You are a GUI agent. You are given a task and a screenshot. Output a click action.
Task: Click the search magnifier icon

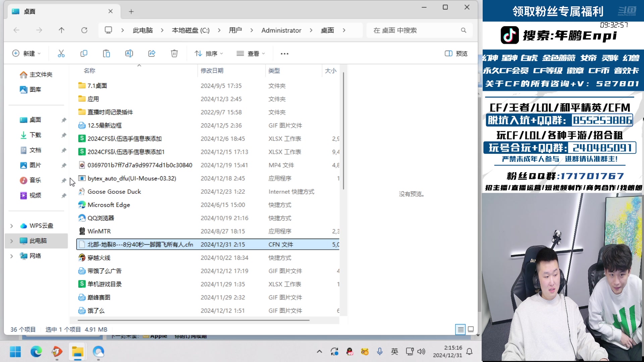(x=464, y=30)
